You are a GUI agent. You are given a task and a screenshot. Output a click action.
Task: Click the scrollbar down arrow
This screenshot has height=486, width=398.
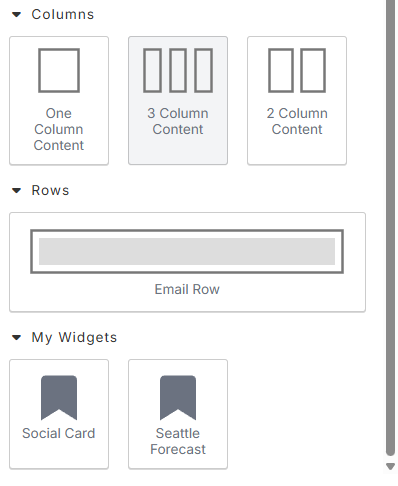pyautogui.click(x=390, y=466)
